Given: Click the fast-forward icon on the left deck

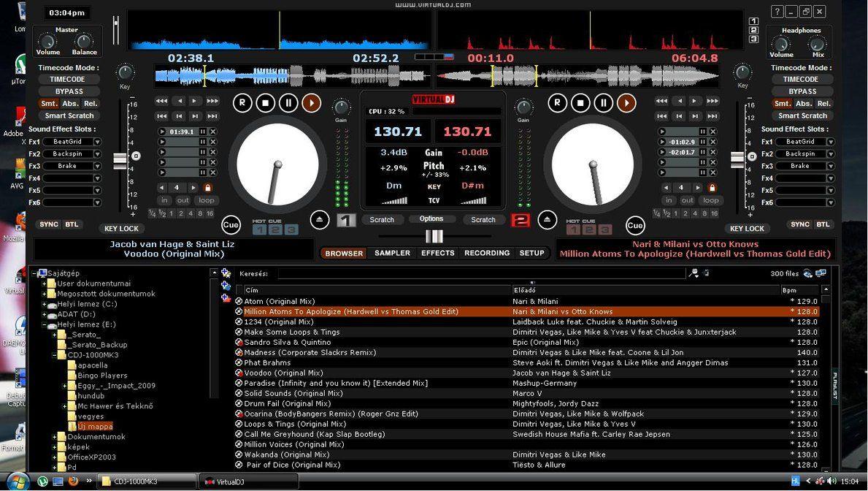Looking at the screenshot, I should 212,101.
